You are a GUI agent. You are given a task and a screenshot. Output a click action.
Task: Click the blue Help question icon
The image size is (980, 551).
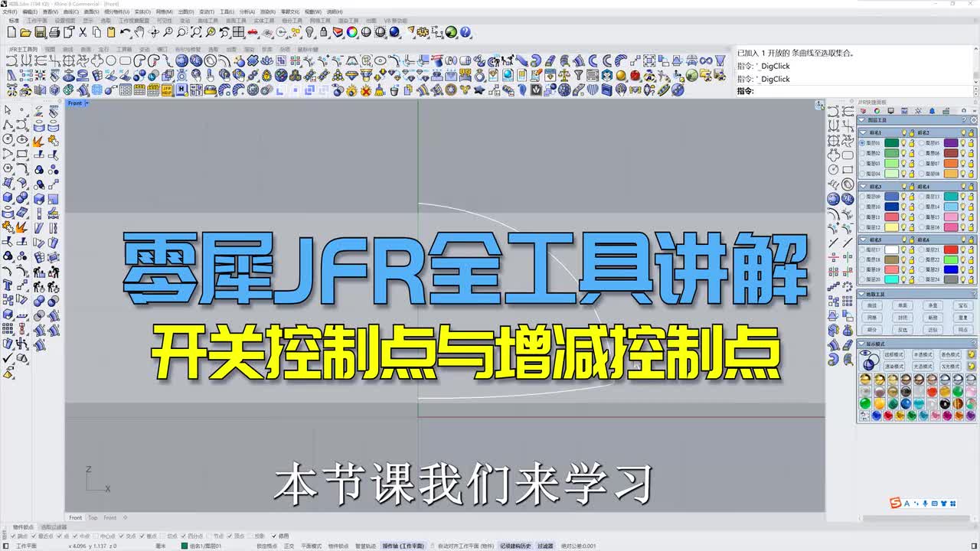(465, 32)
